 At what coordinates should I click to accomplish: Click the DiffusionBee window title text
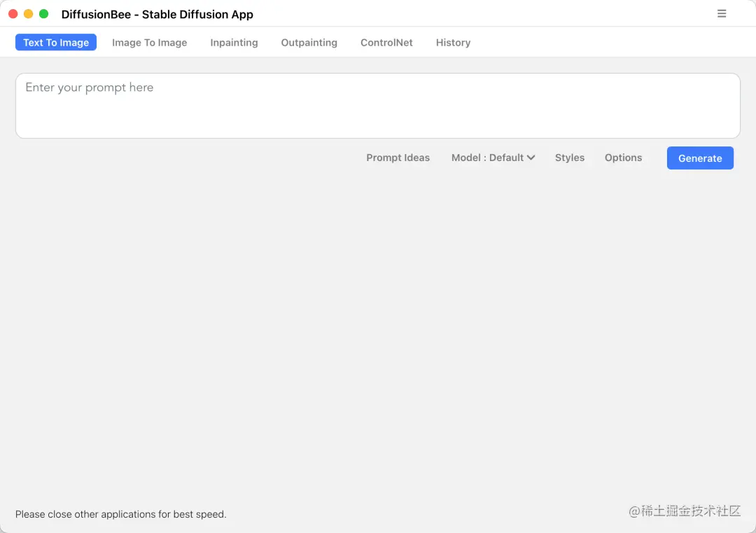point(157,15)
